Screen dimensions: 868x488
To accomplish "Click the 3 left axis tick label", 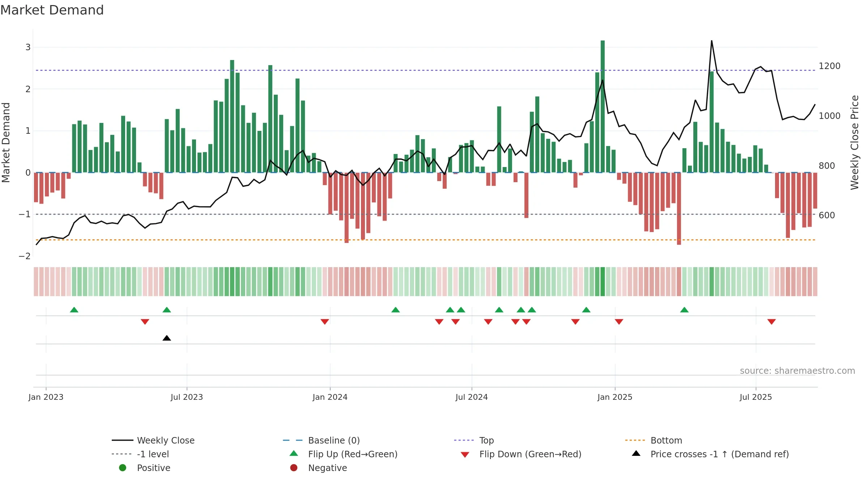I will pos(28,47).
